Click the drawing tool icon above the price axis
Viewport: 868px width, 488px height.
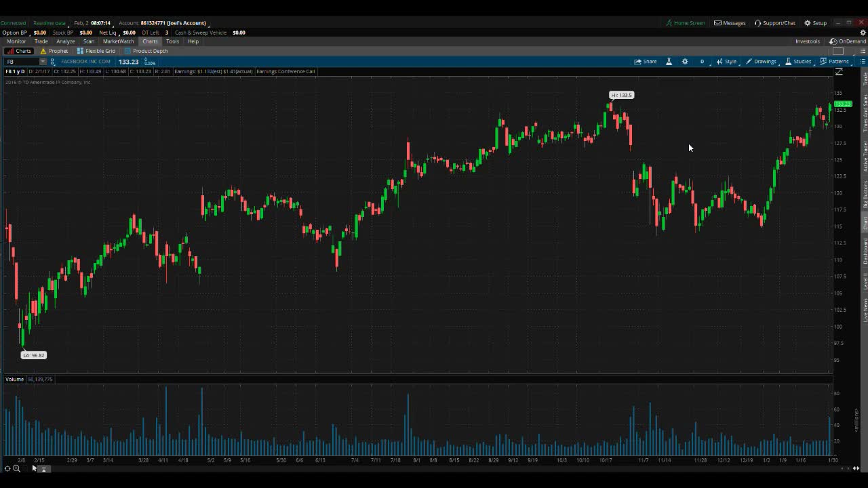[839, 72]
